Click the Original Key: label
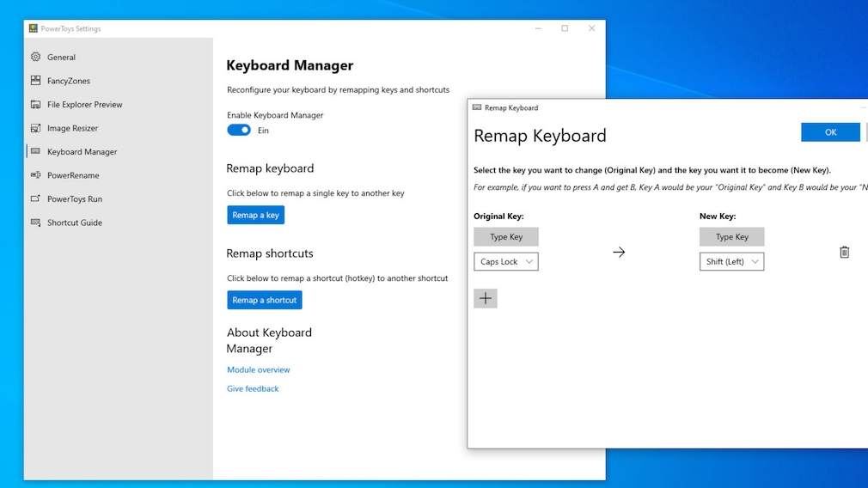The width and height of the screenshot is (868, 488). pyautogui.click(x=498, y=217)
